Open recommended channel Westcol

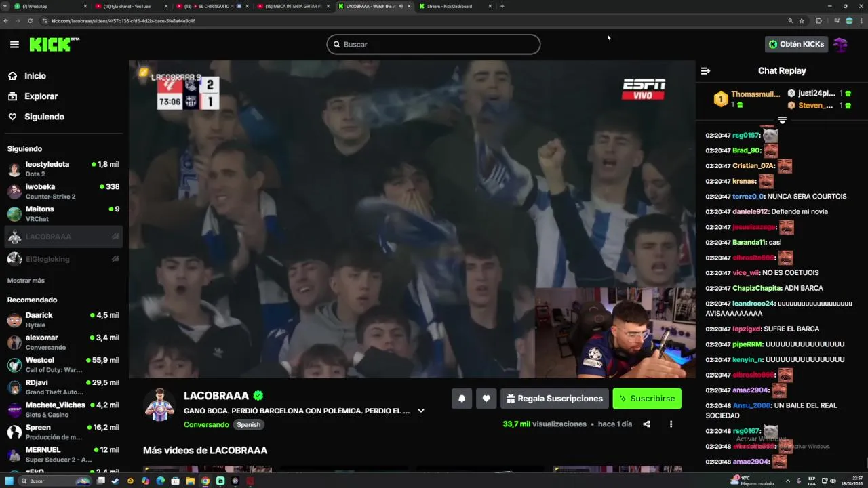tap(62, 364)
